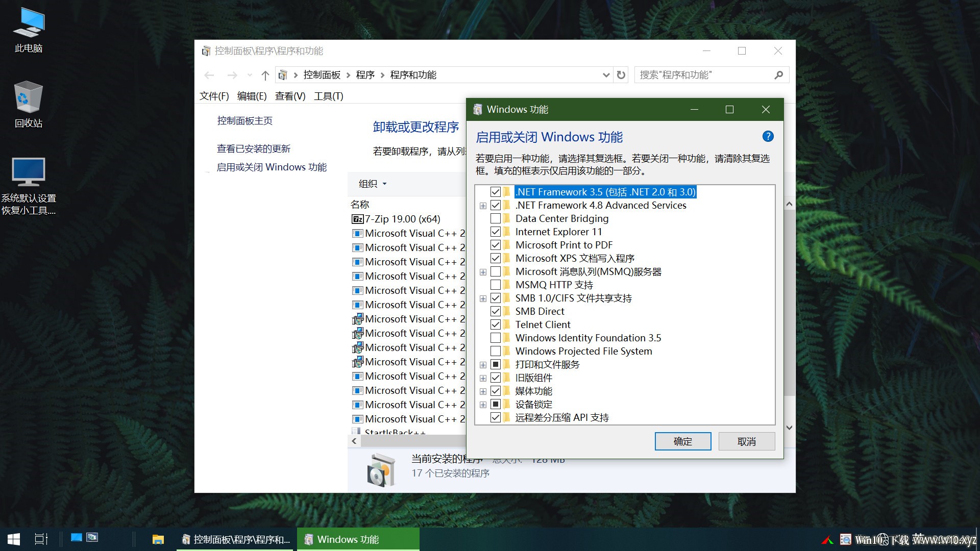Expand 设备锁定 node

483,405
